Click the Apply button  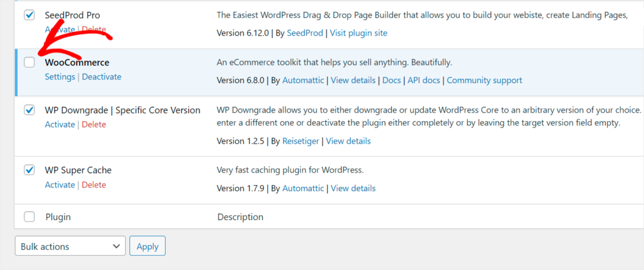pyautogui.click(x=148, y=246)
